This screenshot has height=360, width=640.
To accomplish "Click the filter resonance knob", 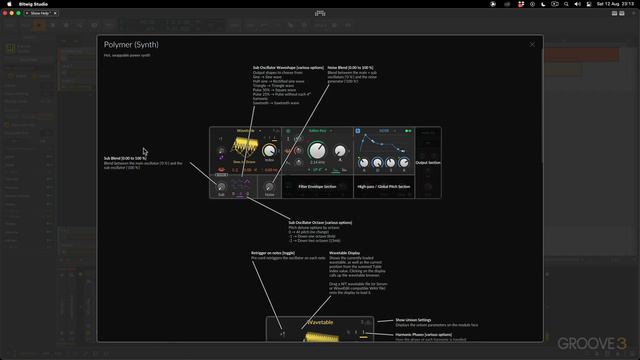I will (x=340, y=151).
